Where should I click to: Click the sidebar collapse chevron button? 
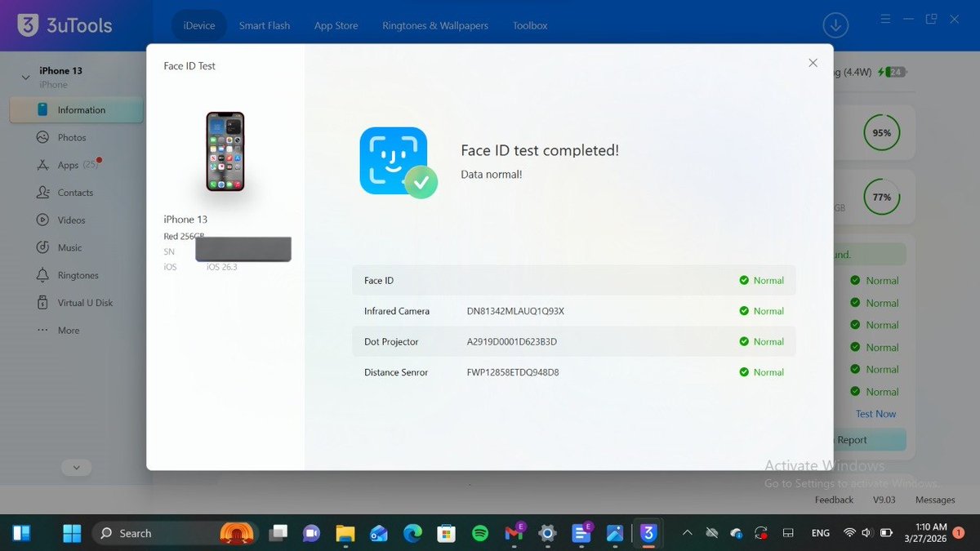(76, 468)
